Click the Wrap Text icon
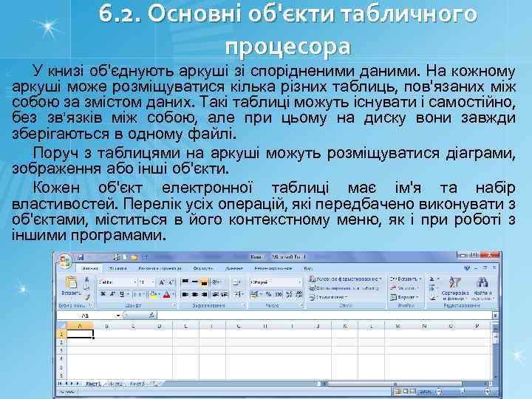This screenshot has height=399, width=532. [x=237, y=282]
